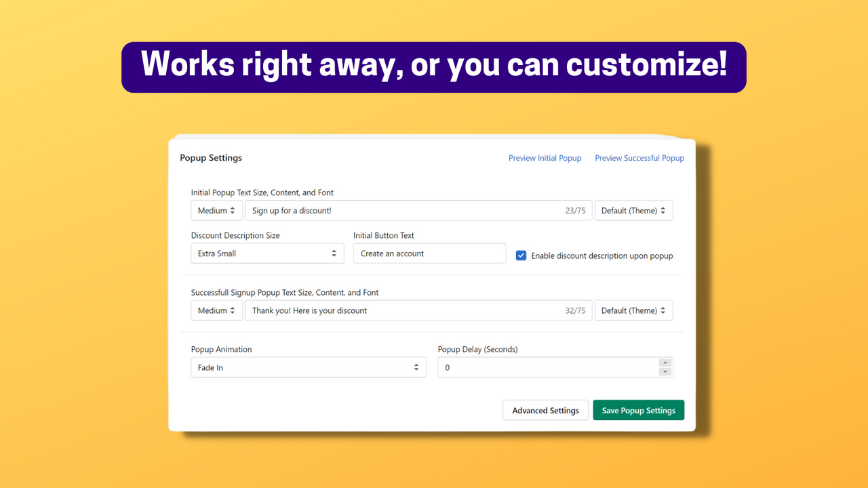
Task: Click the 'Popup Delay (Seconds)' label
Action: [477, 350]
